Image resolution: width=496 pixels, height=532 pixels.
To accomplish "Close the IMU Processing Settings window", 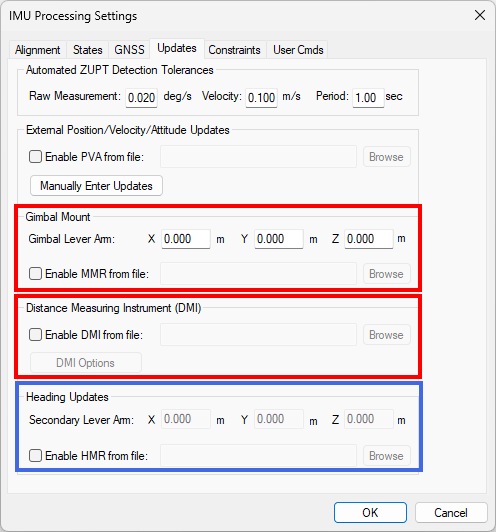I will tap(480, 15).
